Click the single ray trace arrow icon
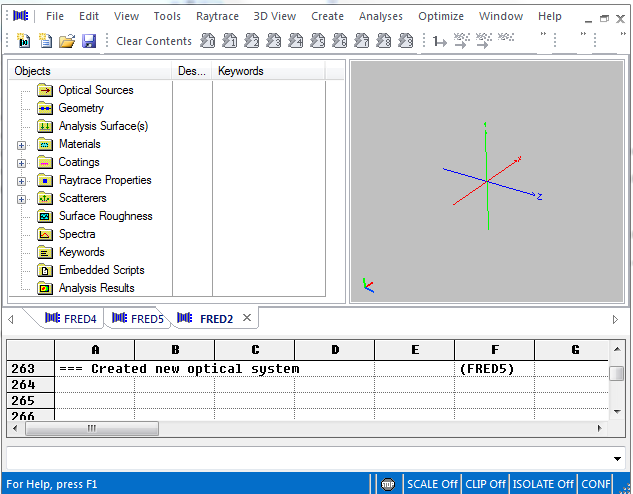The width and height of the screenshot is (633, 494). tap(439, 41)
